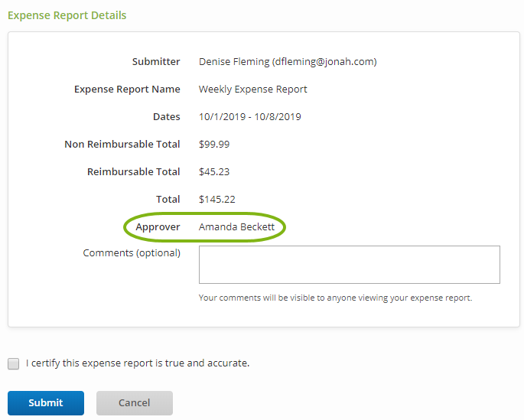524x420 pixels.
Task: Click the dates value 10/1/2019 - 10/8/2019
Action: click(x=249, y=116)
